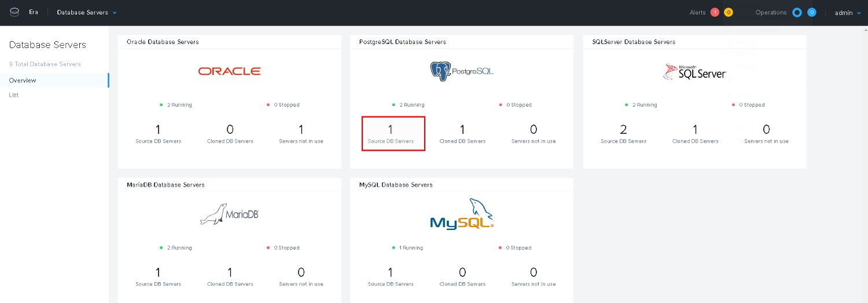Click the Operations label
This screenshot has height=303, width=868.
click(x=771, y=12)
